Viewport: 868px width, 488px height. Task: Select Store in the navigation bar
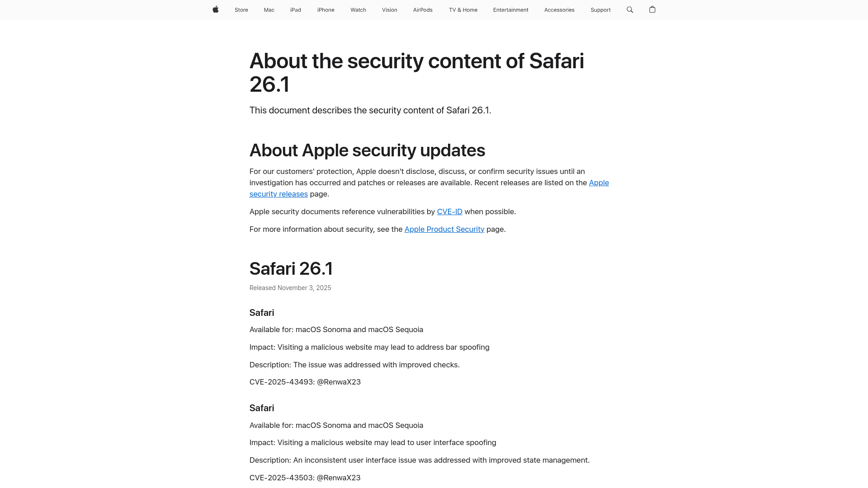click(241, 9)
